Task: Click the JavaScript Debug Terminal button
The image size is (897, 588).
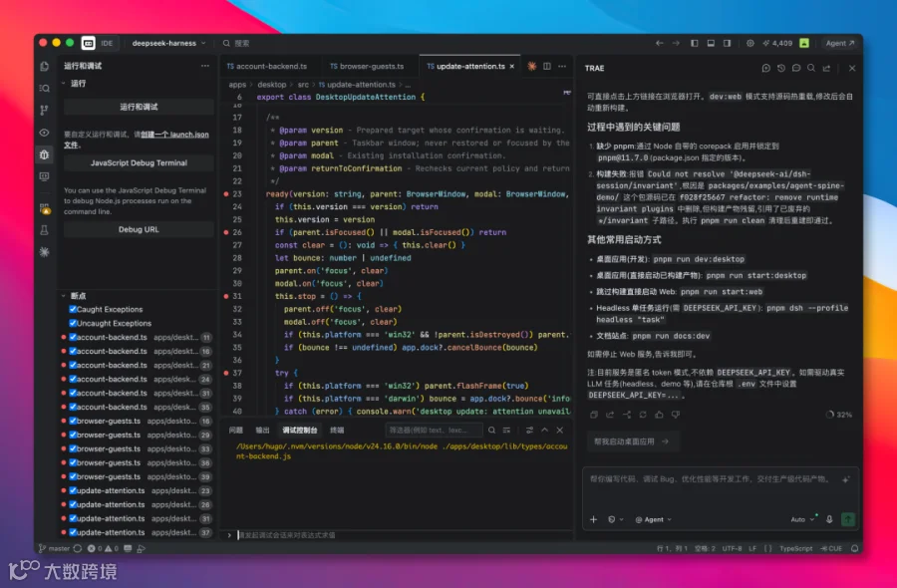Action: (139, 163)
